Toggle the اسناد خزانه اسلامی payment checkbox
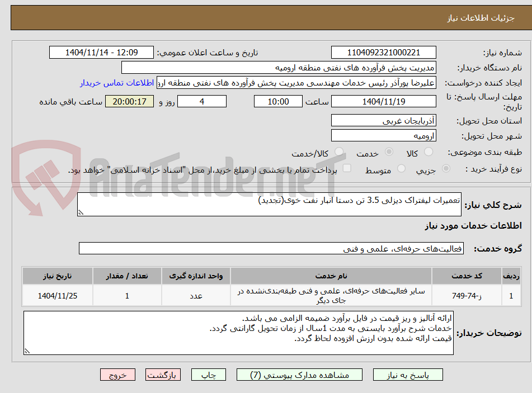Viewport: 532px width, 393px height. pyautogui.click(x=347, y=168)
